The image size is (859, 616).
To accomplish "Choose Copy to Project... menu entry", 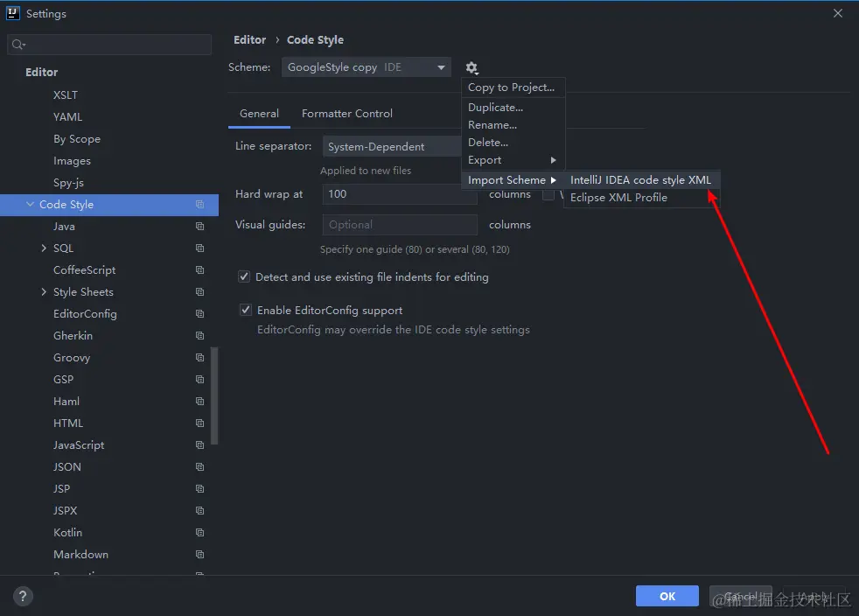I will pyautogui.click(x=513, y=87).
